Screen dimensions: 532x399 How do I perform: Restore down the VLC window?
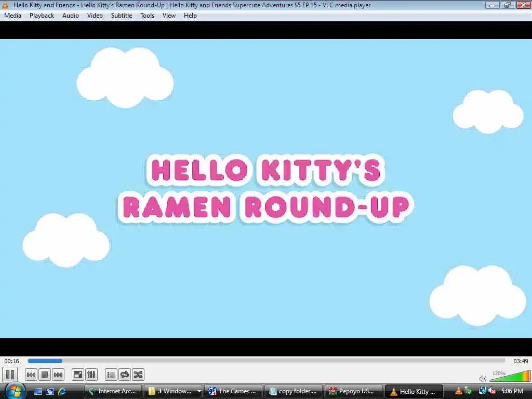[508, 5]
